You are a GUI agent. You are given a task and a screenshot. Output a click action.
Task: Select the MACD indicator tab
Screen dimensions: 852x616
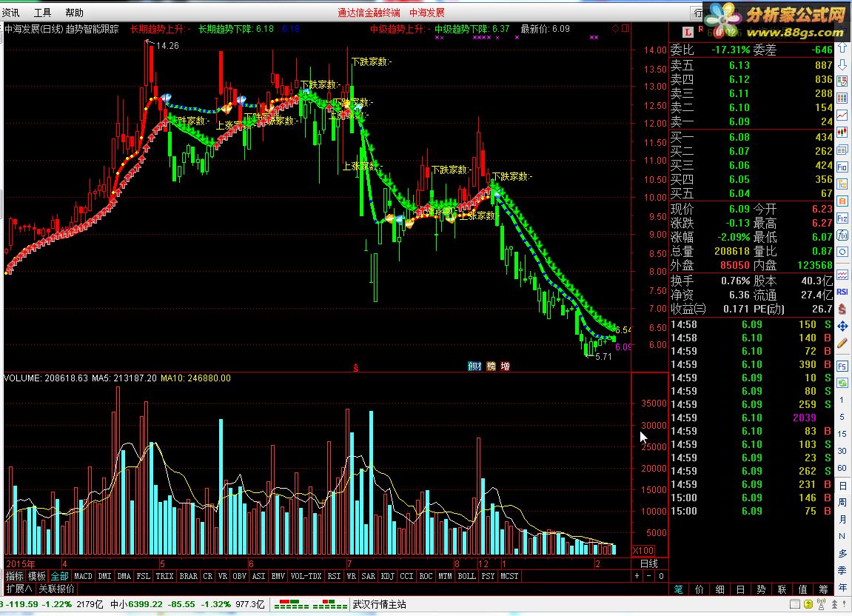(83, 576)
